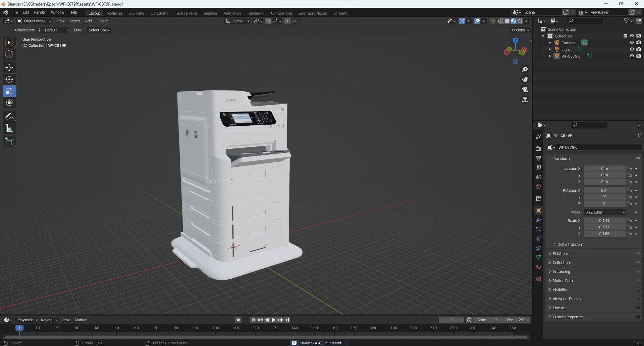Click the Zoom view magnifier icon

click(x=525, y=69)
